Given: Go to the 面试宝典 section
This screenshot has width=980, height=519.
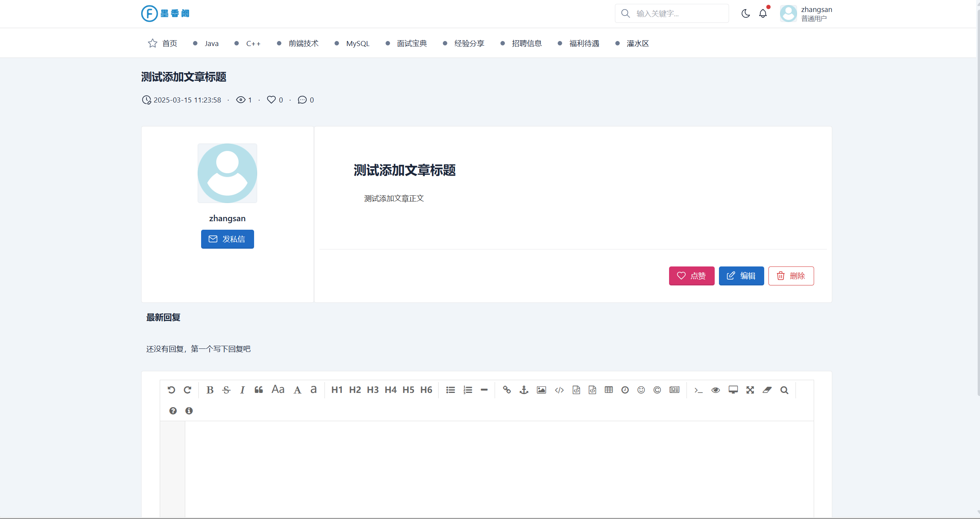Looking at the screenshot, I should tap(411, 43).
